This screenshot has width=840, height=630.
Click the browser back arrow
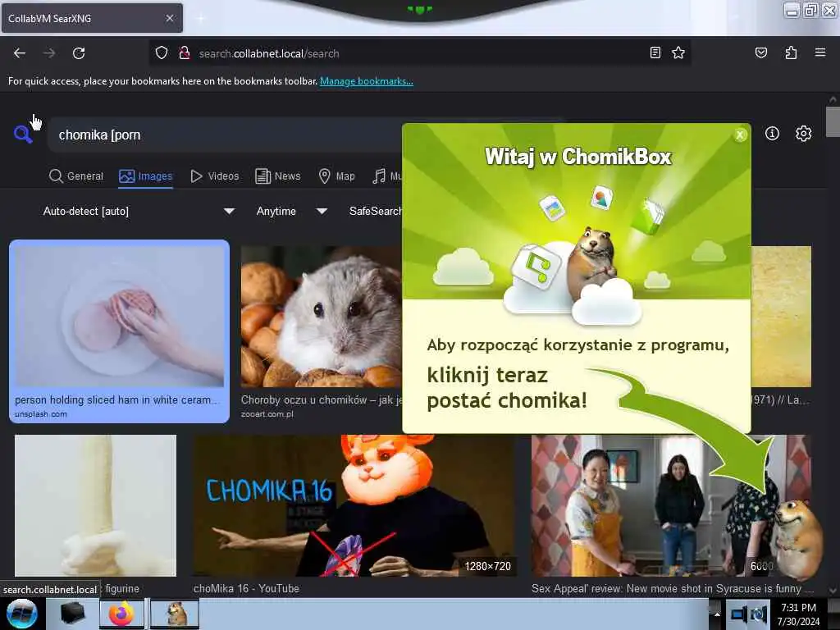tap(20, 53)
